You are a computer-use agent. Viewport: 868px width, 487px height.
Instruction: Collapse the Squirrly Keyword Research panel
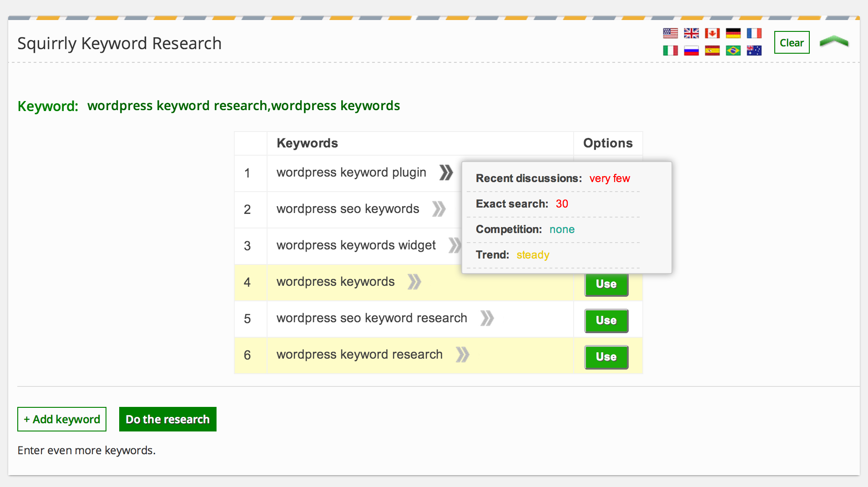tap(834, 41)
